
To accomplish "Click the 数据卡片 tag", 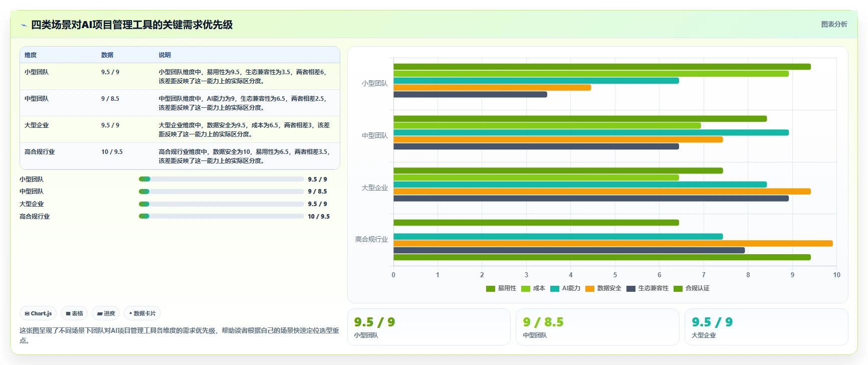I will [142, 313].
